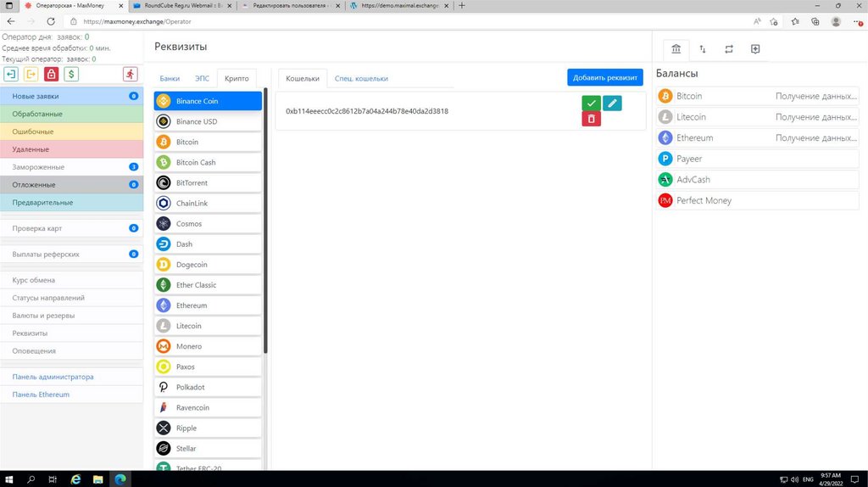868x487 pixels.
Task: Select Litecoin in the crypto list
Action: (208, 326)
